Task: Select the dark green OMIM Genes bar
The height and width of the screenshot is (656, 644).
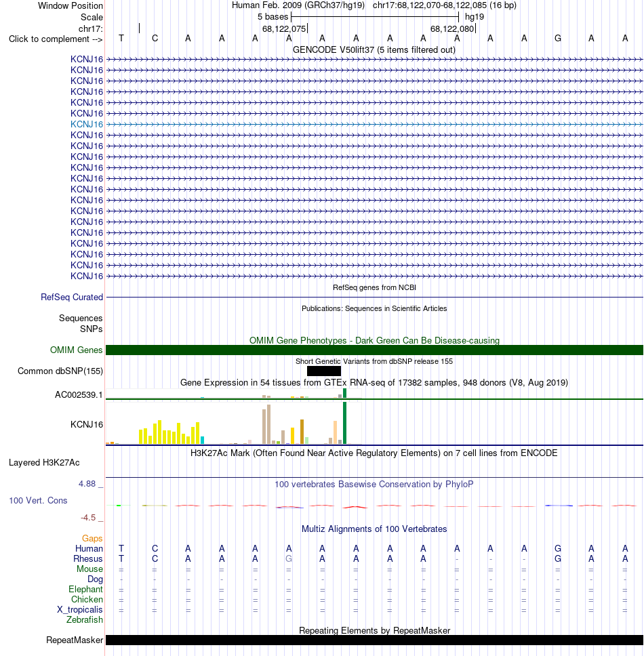Action: [x=374, y=350]
